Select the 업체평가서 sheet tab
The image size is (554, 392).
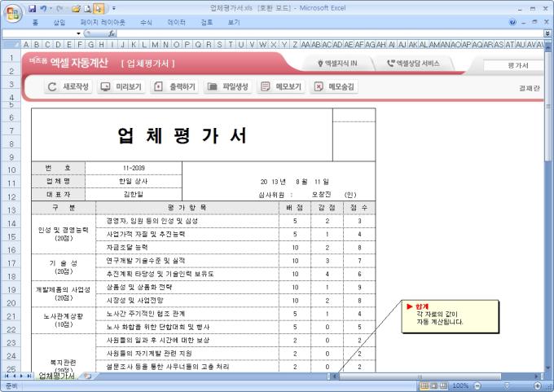(x=56, y=376)
